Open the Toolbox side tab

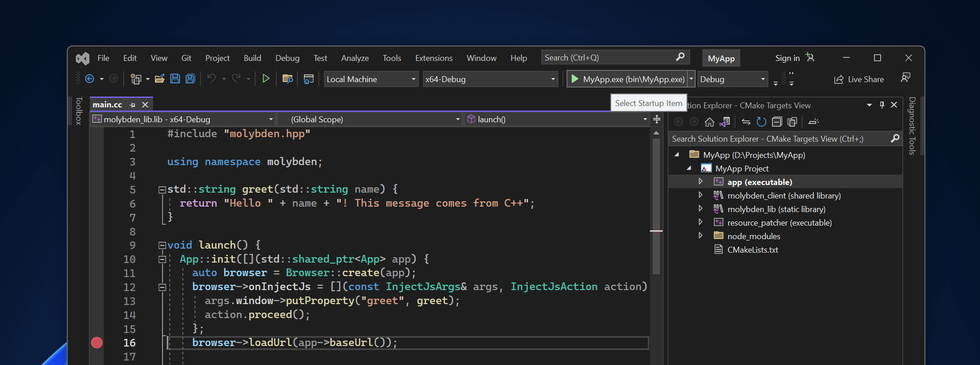79,111
